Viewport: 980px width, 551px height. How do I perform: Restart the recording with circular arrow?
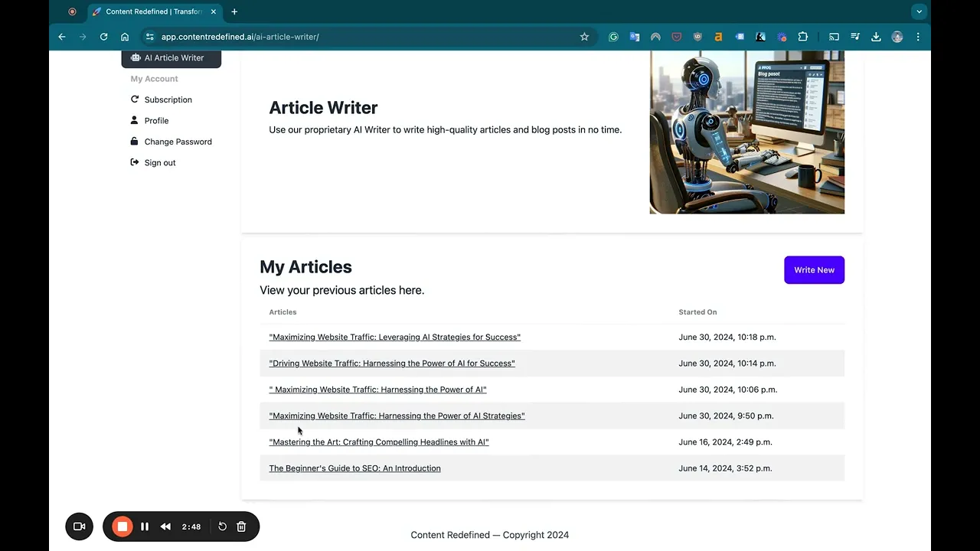pos(222,527)
